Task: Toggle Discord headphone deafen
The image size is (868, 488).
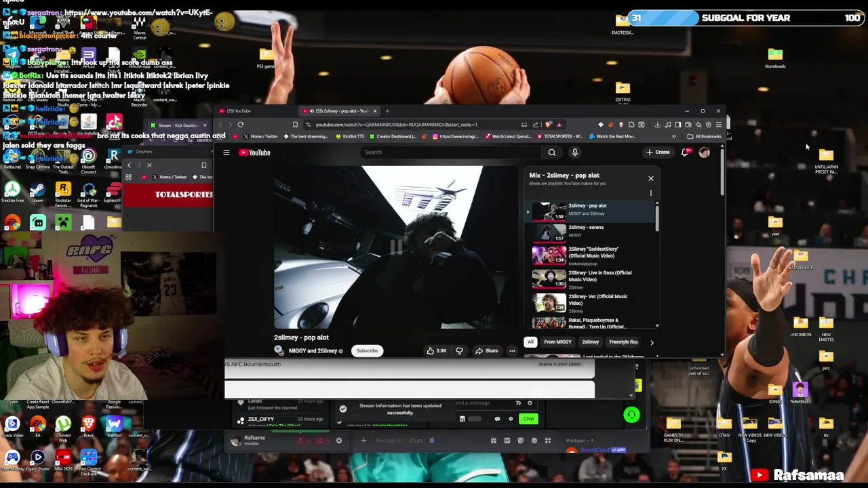Action: point(319,441)
